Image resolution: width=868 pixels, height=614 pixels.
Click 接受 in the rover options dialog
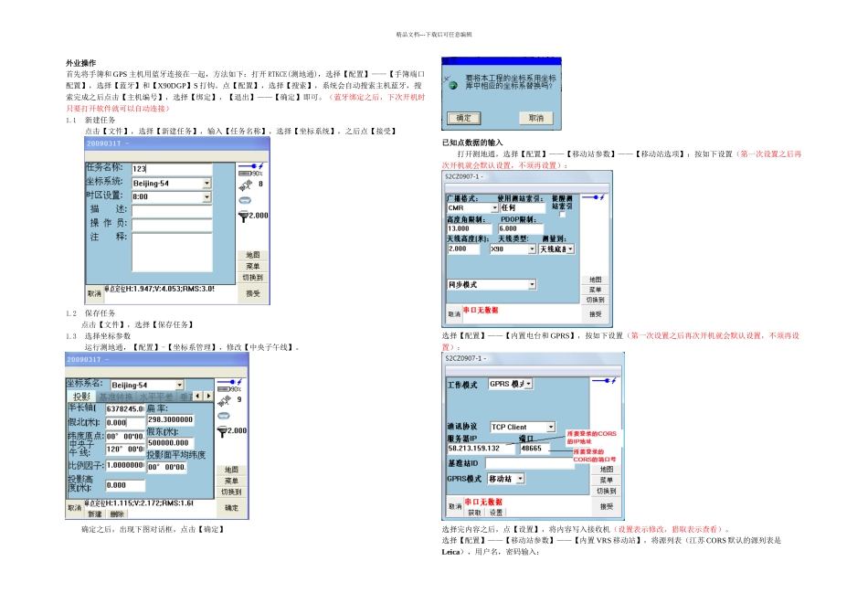595,314
